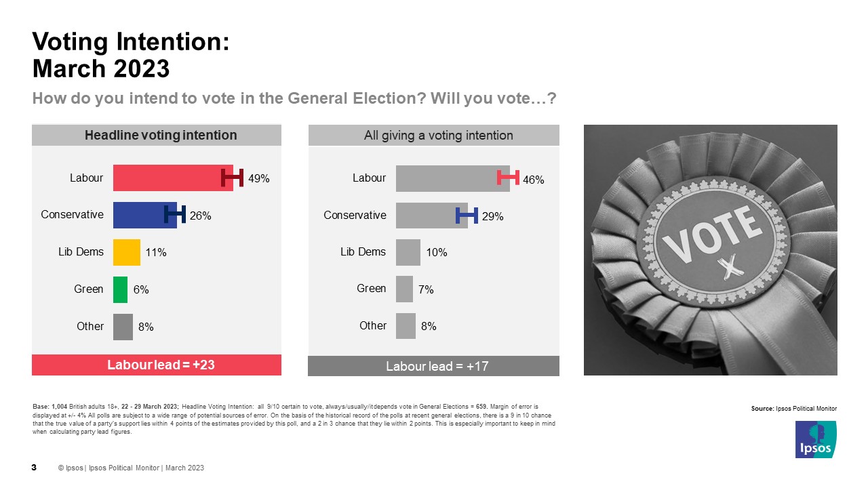Click the Source: Ipsos Political Monitor text

(x=794, y=409)
